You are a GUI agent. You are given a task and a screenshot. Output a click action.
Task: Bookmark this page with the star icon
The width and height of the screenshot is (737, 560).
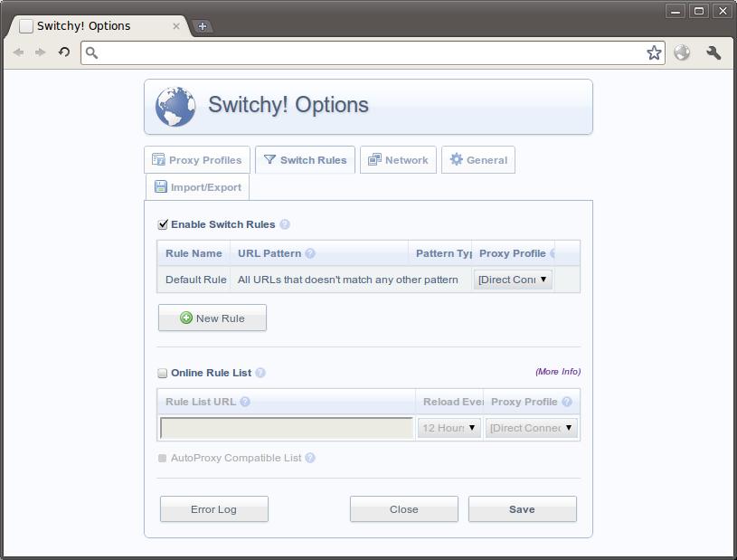(x=654, y=52)
